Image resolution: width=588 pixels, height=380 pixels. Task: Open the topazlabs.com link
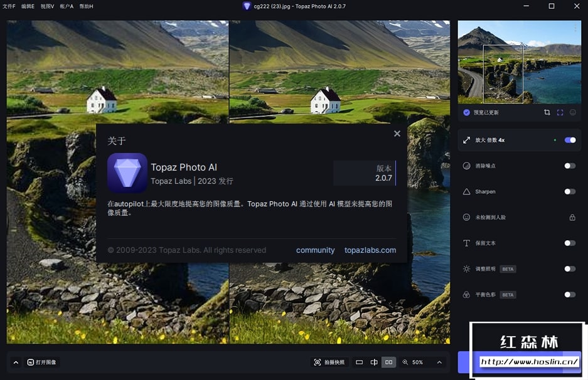370,250
